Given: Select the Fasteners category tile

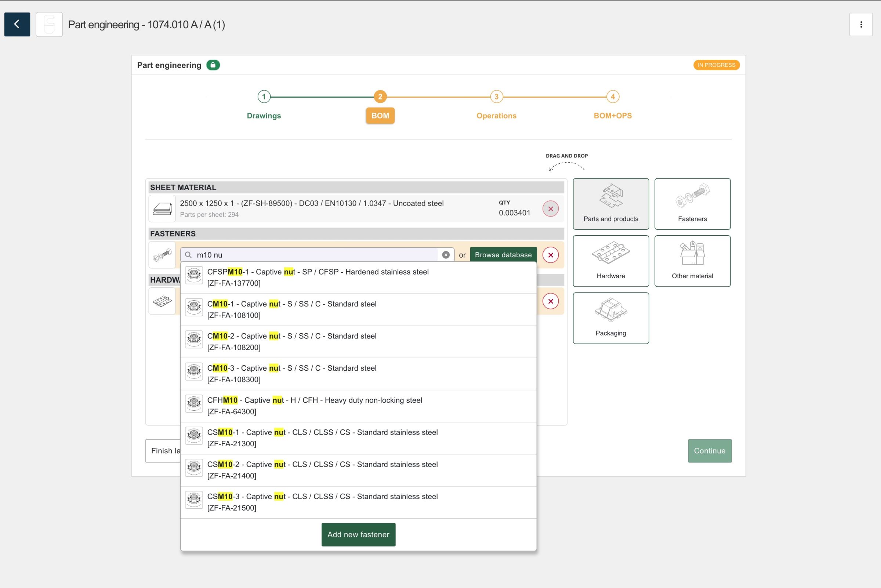Looking at the screenshot, I should pos(692,204).
